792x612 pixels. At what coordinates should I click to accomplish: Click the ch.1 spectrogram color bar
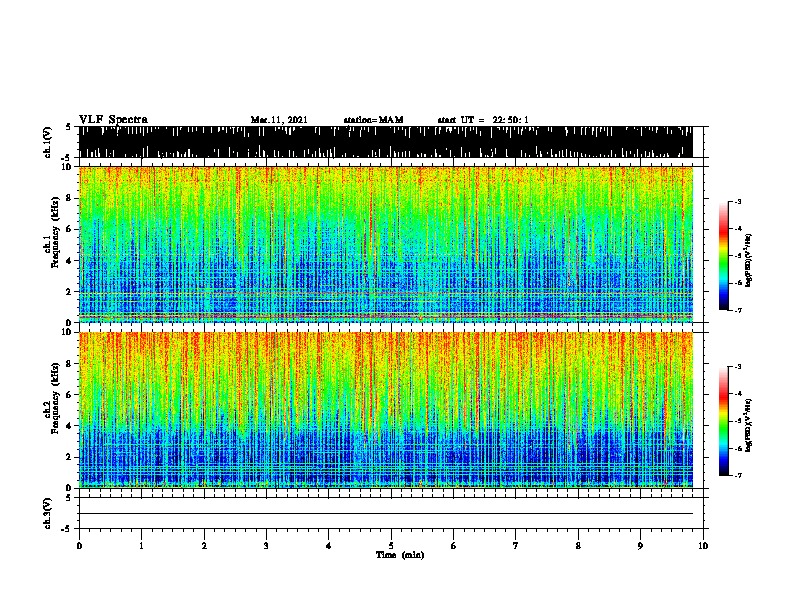[x=724, y=256]
